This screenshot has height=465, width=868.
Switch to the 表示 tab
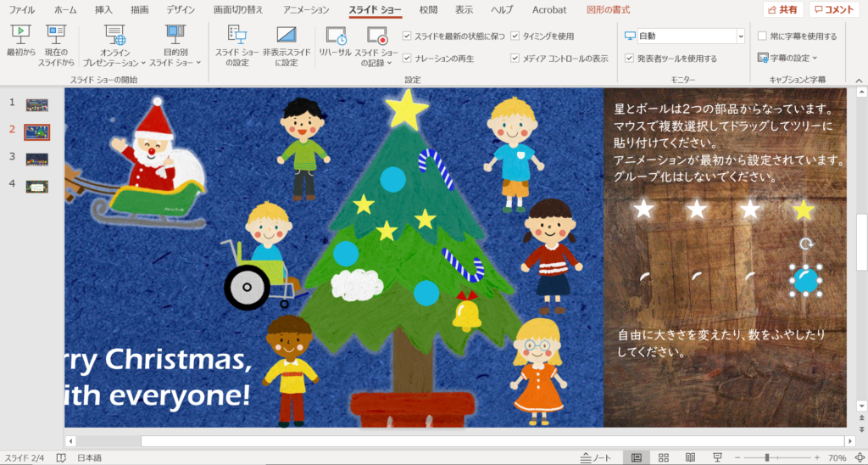[x=464, y=9]
